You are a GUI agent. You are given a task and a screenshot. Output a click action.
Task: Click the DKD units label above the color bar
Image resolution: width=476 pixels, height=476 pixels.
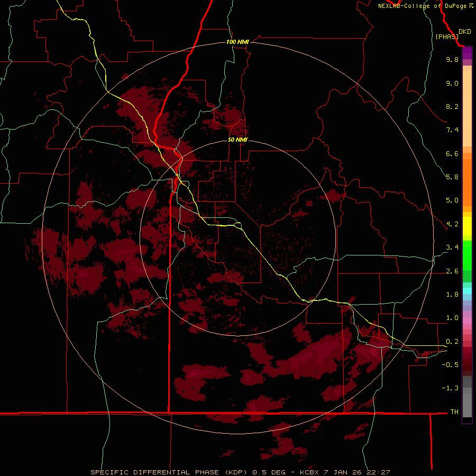point(465,31)
